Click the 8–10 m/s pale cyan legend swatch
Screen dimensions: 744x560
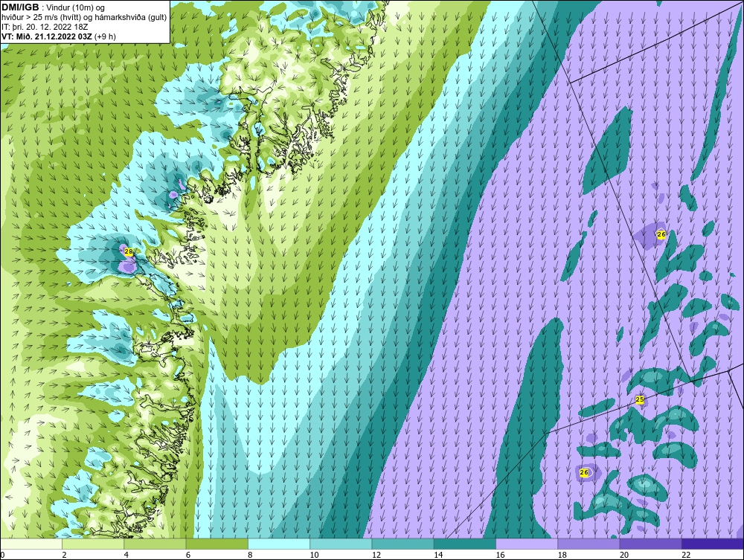click(279, 544)
